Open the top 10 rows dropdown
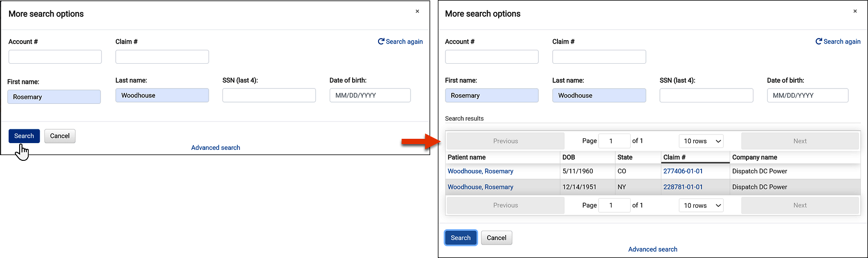The height and width of the screenshot is (258, 868). [x=701, y=141]
